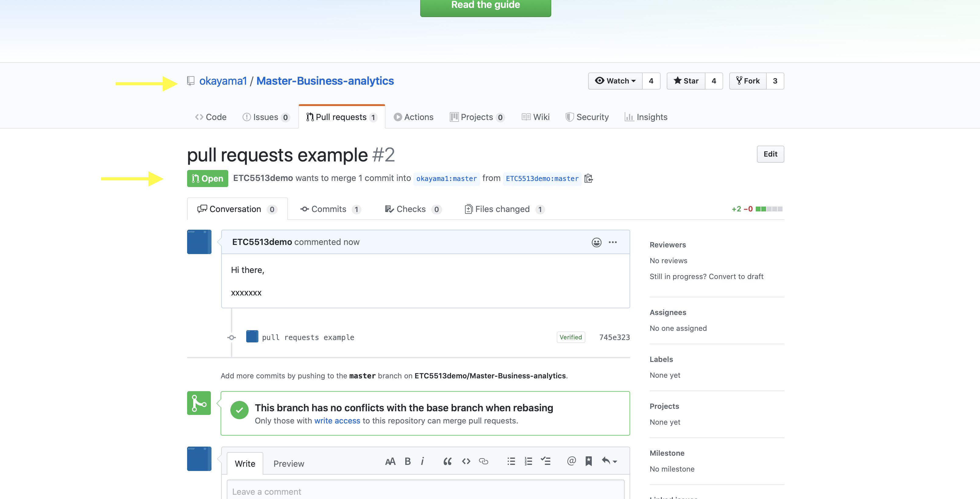Toggle starring with the Star button
Viewport: 980px width, 499px height.
pyautogui.click(x=686, y=81)
